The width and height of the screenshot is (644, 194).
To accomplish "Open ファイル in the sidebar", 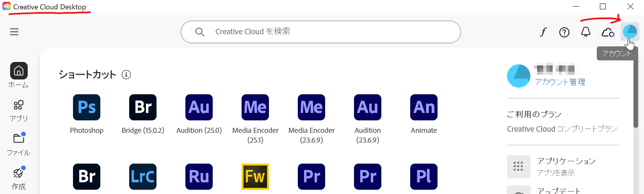I will 19,145.
